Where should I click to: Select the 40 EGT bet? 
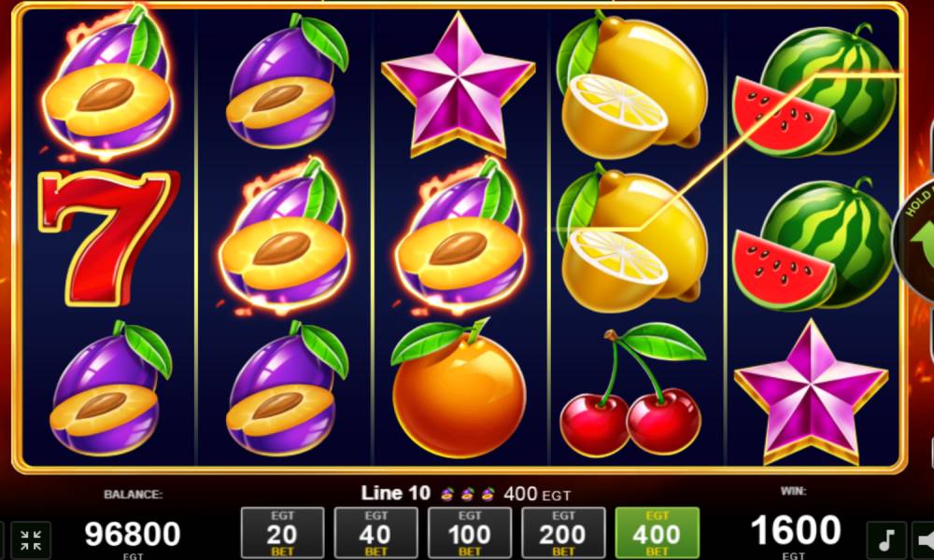point(375,533)
